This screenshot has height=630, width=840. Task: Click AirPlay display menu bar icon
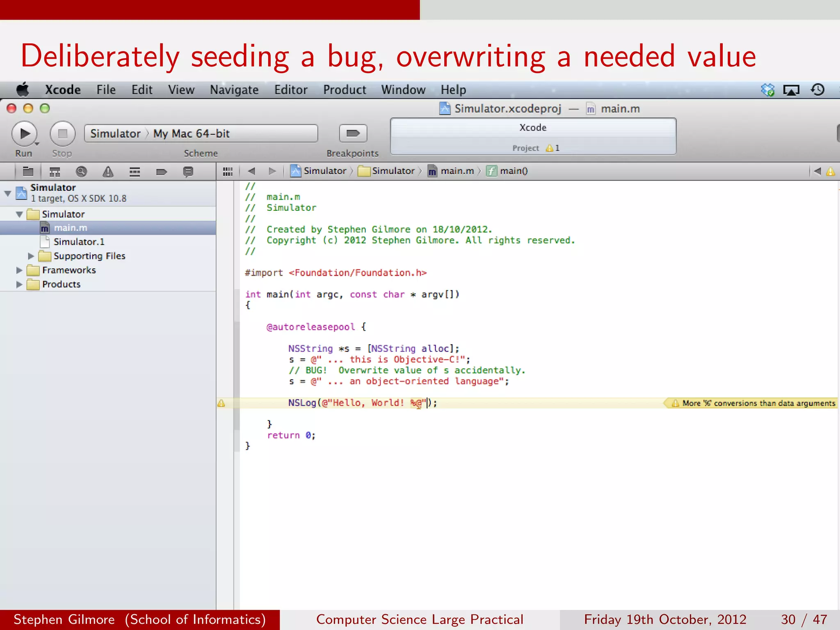[x=791, y=90]
